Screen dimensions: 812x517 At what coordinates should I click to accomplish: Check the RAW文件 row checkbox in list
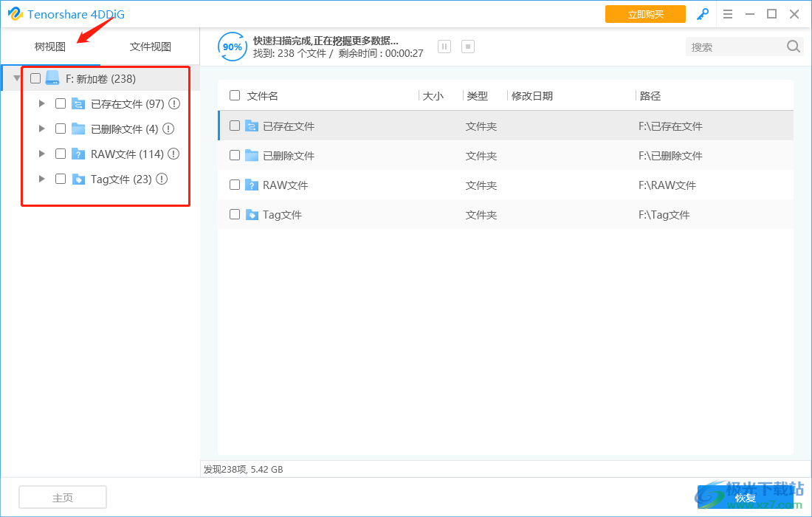(x=235, y=185)
